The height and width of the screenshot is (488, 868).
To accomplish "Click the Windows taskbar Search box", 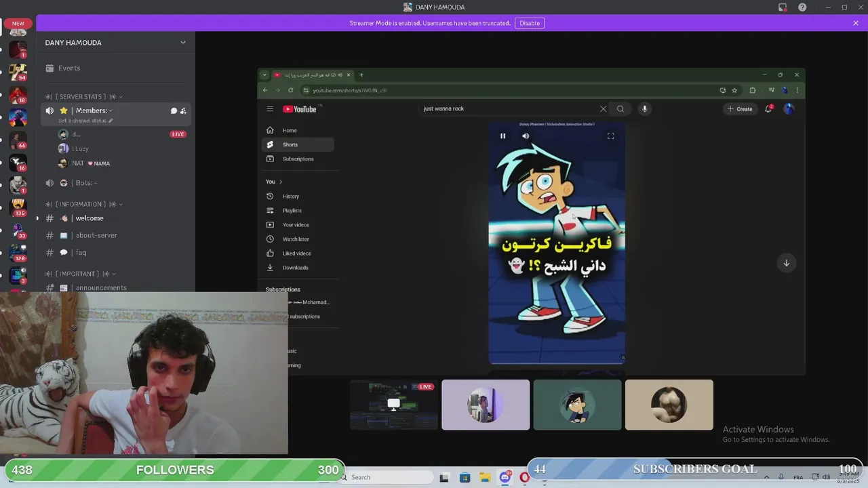I will click(387, 477).
